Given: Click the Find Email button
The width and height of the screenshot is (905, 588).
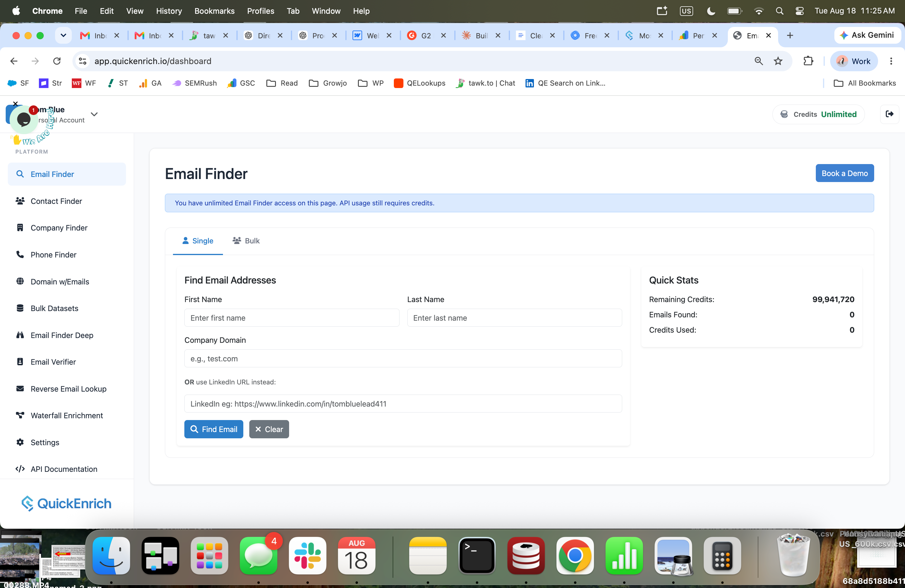Looking at the screenshot, I should click(214, 429).
